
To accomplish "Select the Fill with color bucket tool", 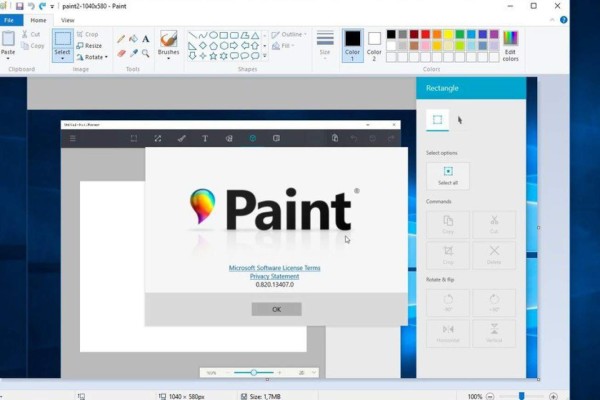I will (133, 39).
